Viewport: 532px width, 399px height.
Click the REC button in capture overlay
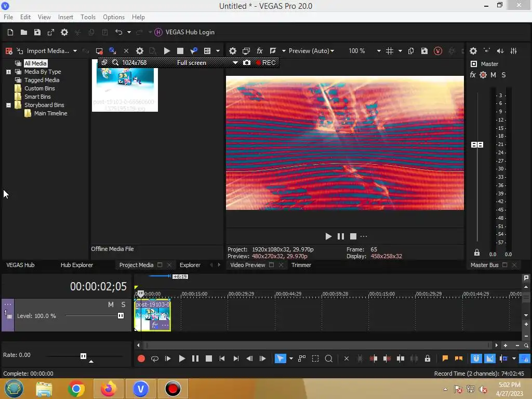(x=265, y=63)
